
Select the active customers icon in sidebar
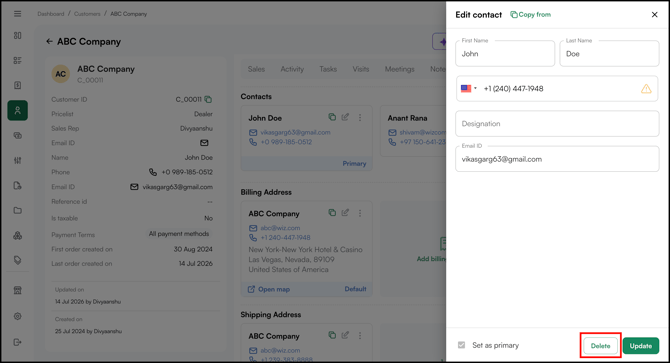(18, 111)
